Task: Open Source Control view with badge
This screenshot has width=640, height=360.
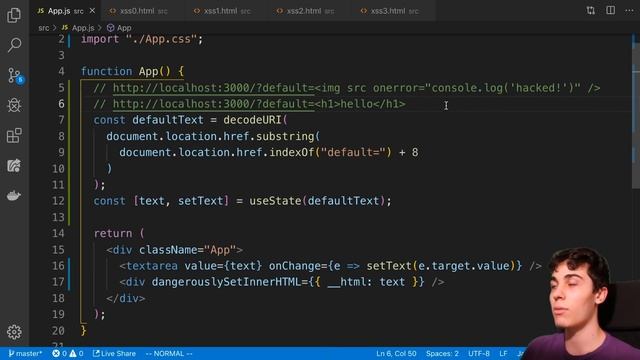Action: click(15, 76)
